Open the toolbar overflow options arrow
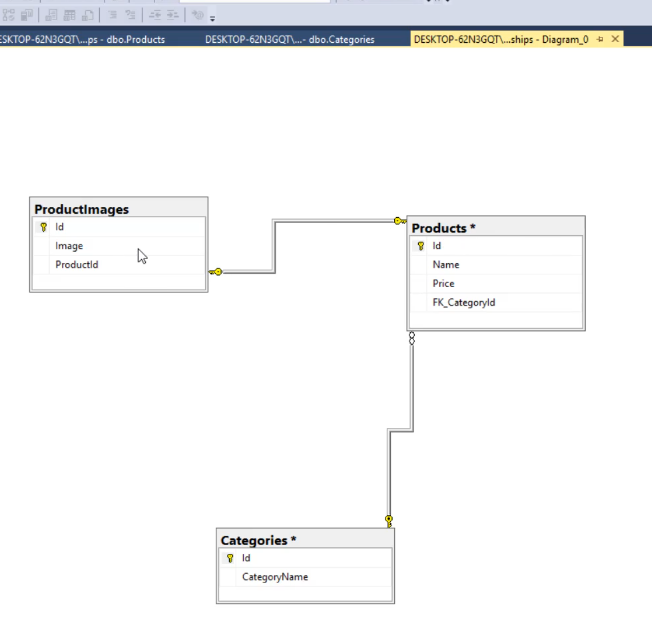Screen dimensions: 652x632 pyautogui.click(x=212, y=18)
